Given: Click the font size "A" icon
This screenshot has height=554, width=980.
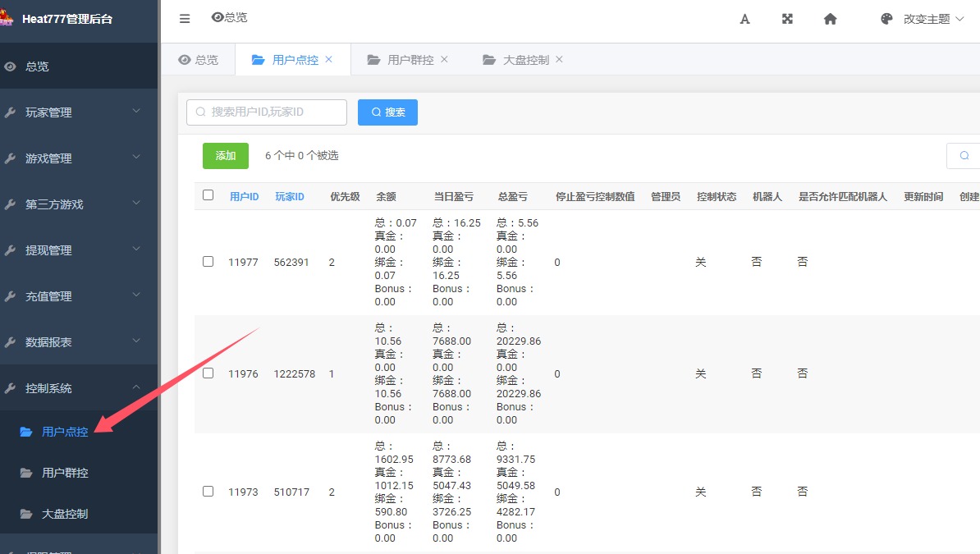Looking at the screenshot, I should click(744, 18).
